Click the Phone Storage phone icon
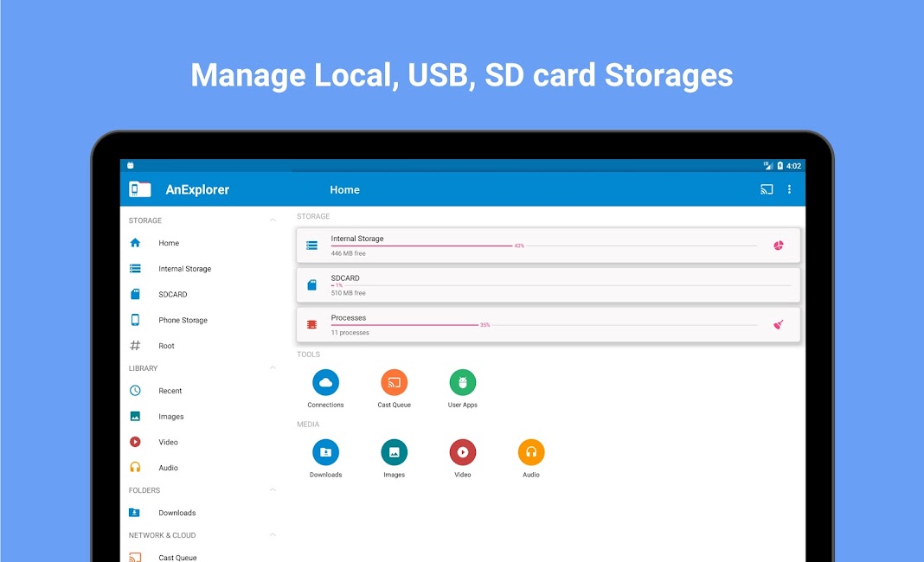924x562 pixels. (x=135, y=320)
